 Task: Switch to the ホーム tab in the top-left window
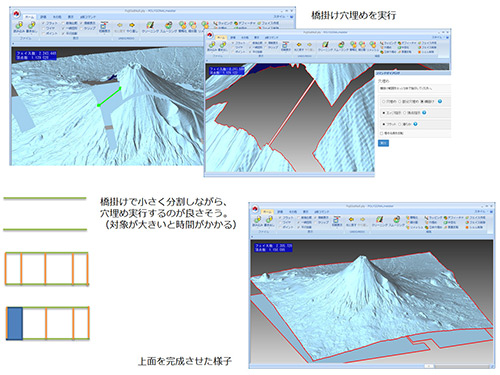[x=30, y=17]
